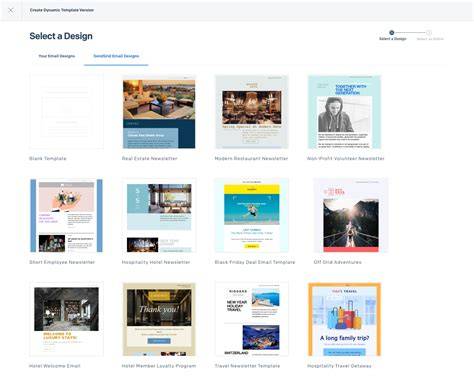
Task: Click the Create Dynamic Template Version title
Action: pyautogui.click(x=62, y=10)
